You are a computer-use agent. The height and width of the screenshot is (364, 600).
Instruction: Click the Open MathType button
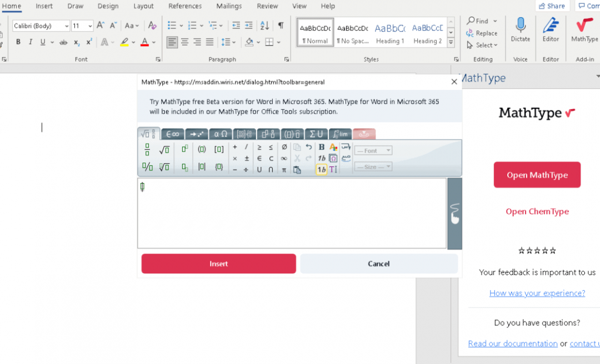pos(537,174)
